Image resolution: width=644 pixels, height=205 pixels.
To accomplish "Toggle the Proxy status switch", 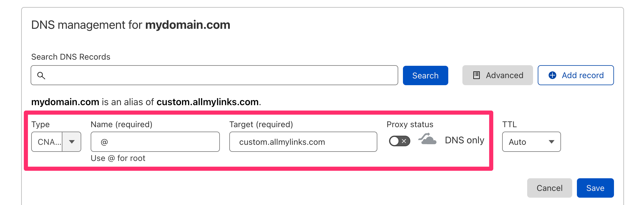I will point(399,141).
